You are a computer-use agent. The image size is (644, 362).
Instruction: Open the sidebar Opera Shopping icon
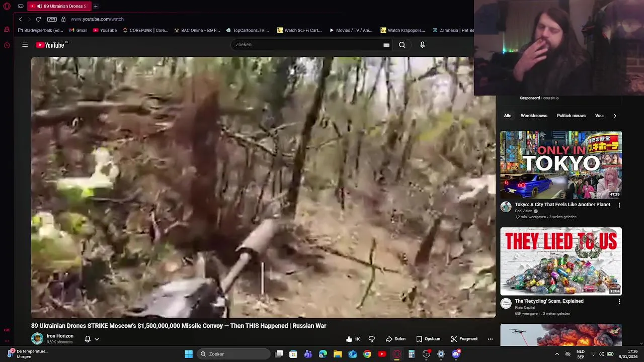pyautogui.click(x=7, y=30)
